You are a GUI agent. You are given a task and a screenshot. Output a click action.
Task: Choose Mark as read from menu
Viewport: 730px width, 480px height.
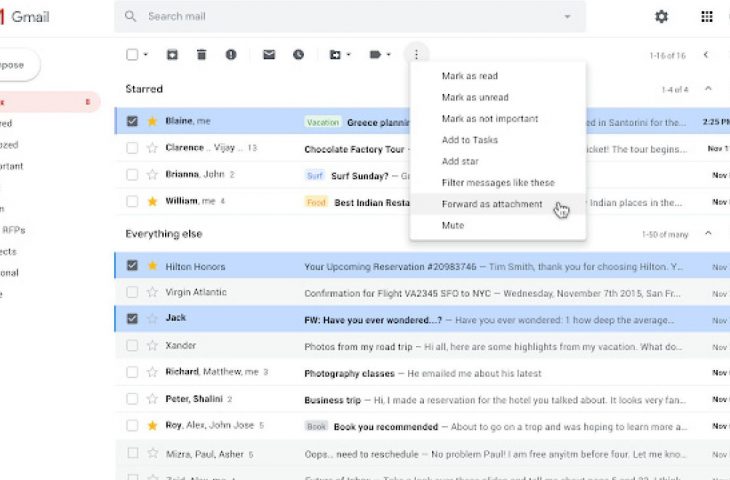[498, 76]
